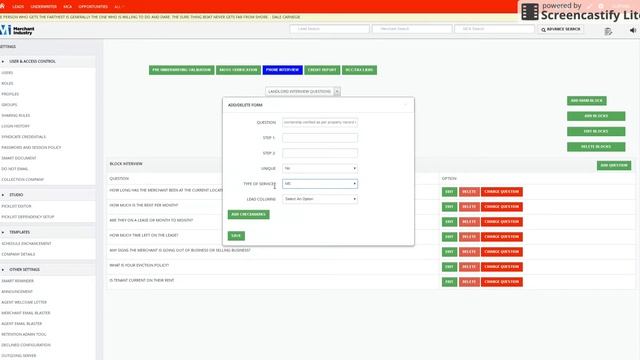640x360 pixels.
Task: Open Collection Company in the sidebar
Action: (22, 179)
